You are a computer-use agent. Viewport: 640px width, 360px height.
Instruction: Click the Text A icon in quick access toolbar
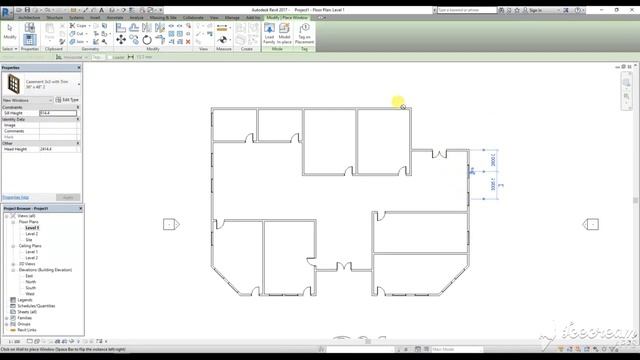(x=102, y=10)
